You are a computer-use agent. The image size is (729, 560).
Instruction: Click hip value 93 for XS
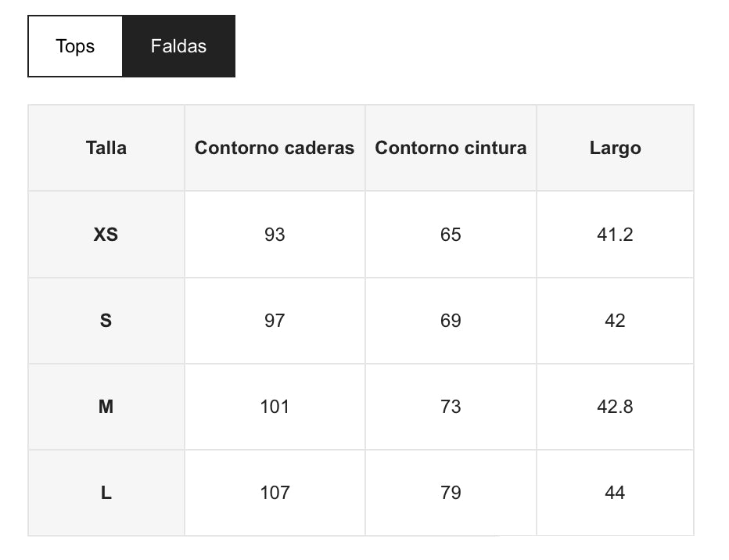[x=275, y=235]
